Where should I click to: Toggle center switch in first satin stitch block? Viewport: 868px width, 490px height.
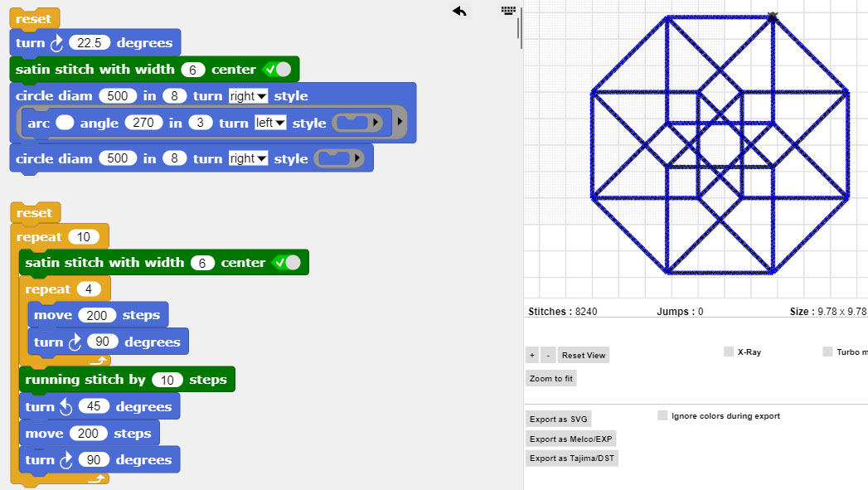click(278, 69)
